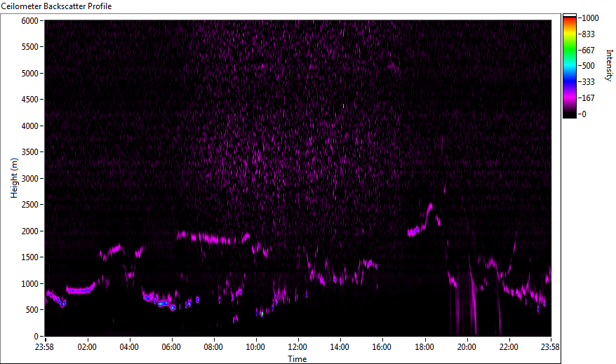Screen dimensions: 616x364
Task: Click the 2000 height axis tick
Action: [30, 231]
